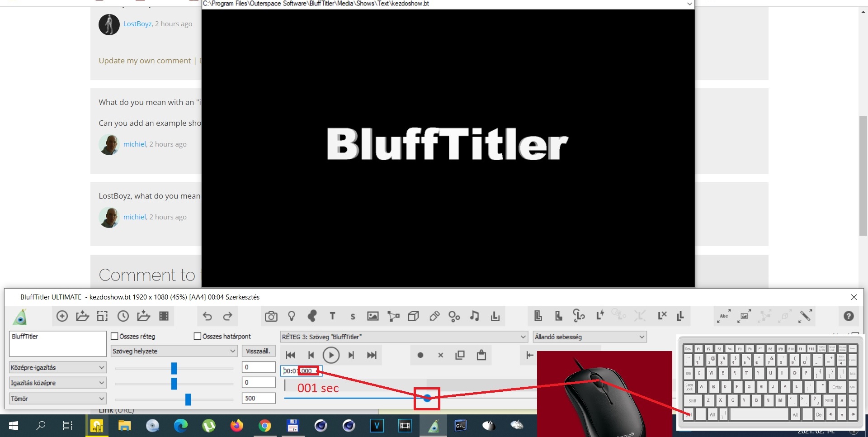The image size is (868, 437).
Task: Click the T text layer icon
Action: [x=332, y=316]
